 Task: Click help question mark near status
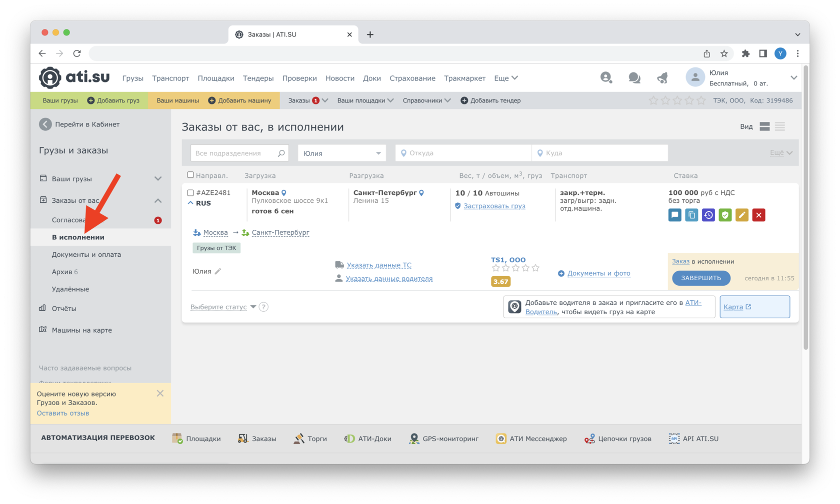(x=264, y=307)
